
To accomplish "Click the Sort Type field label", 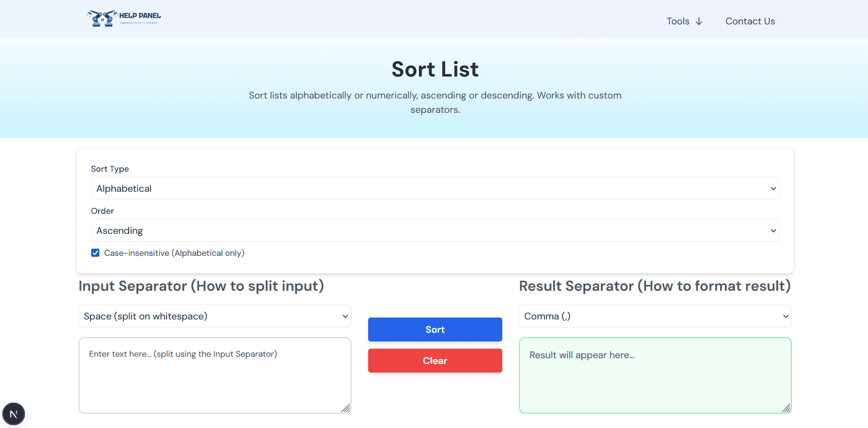I will click(110, 169).
